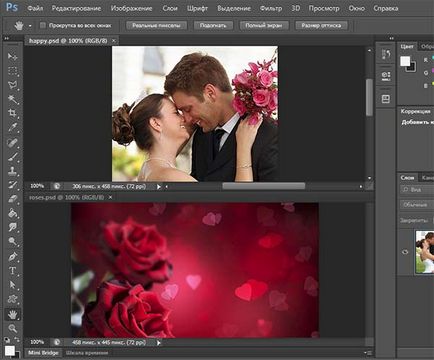Toggle visibility eye of the photo layer
434x360 pixels.
[x=405, y=252]
